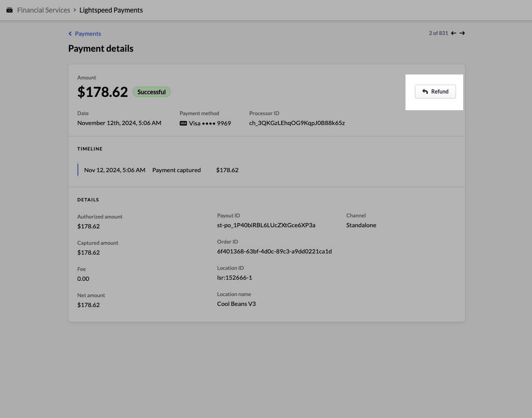Image resolution: width=532 pixels, height=418 pixels.
Task: Click the Order ID value
Action: [274, 252]
